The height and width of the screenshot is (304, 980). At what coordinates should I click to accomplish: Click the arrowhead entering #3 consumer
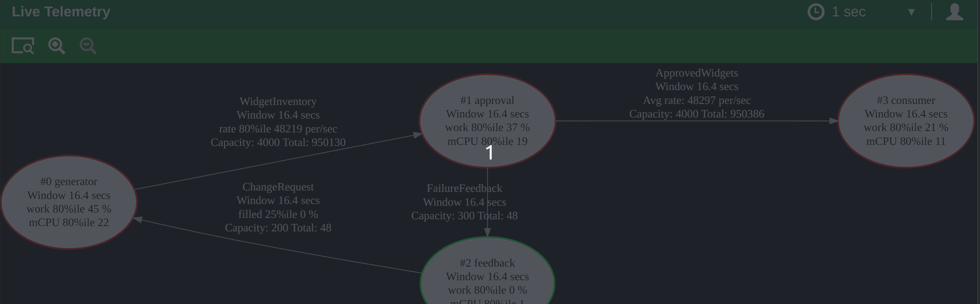833,121
